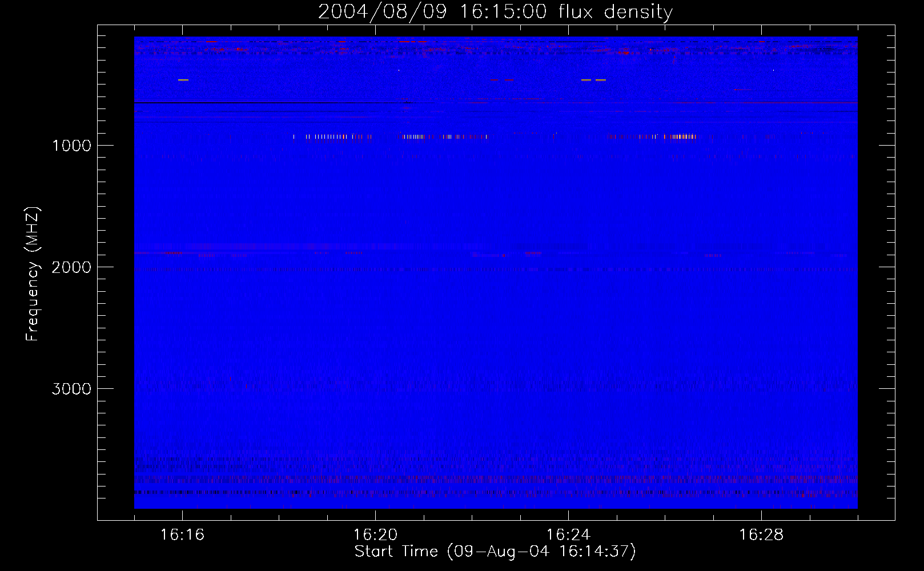Click the white dot near 16:20 at top
The width and height of the screenshot is (924, 571).
[x=399, y=70]
